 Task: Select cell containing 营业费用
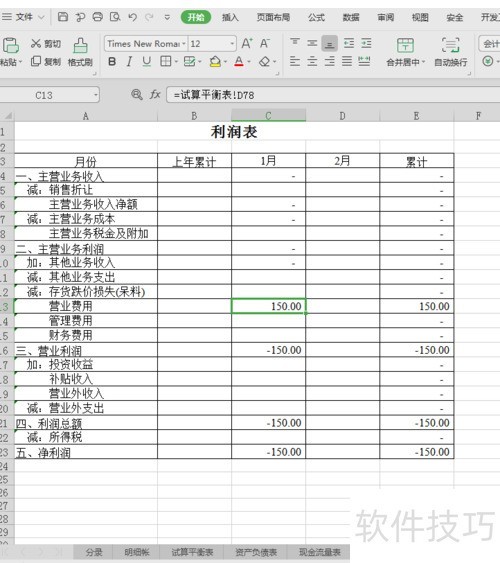click(86, 306)
